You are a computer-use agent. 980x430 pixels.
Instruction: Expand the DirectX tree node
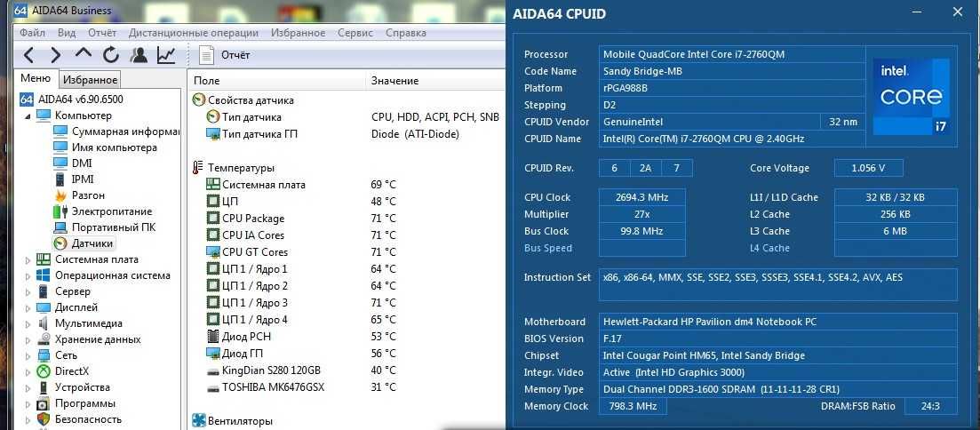28,371
